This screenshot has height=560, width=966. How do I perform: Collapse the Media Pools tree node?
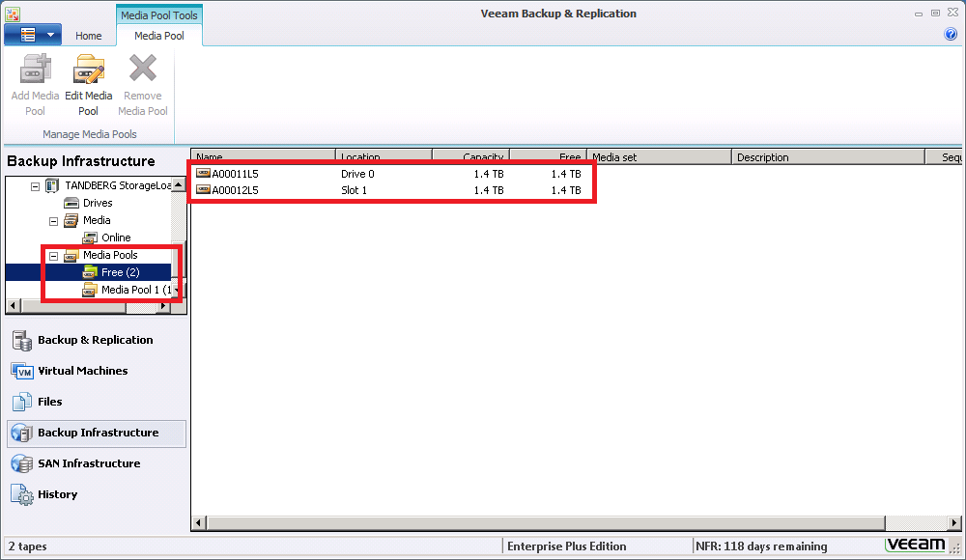[54, 256]
